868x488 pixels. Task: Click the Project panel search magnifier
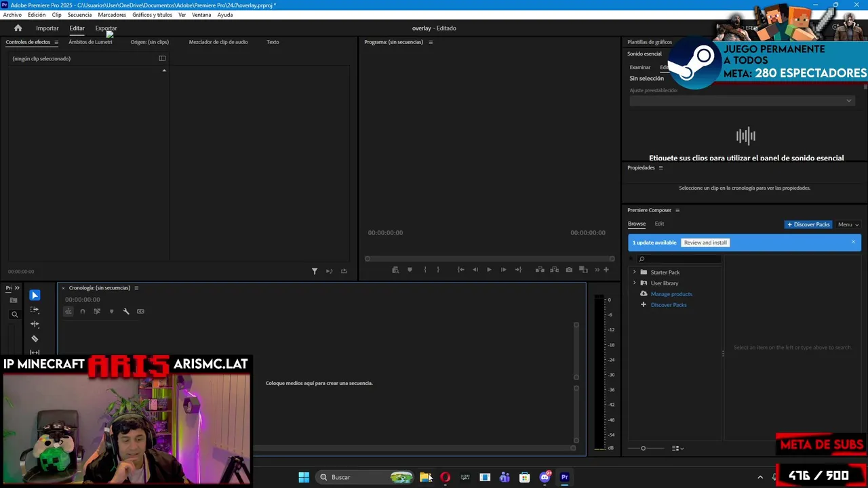(x=14, y=314)
